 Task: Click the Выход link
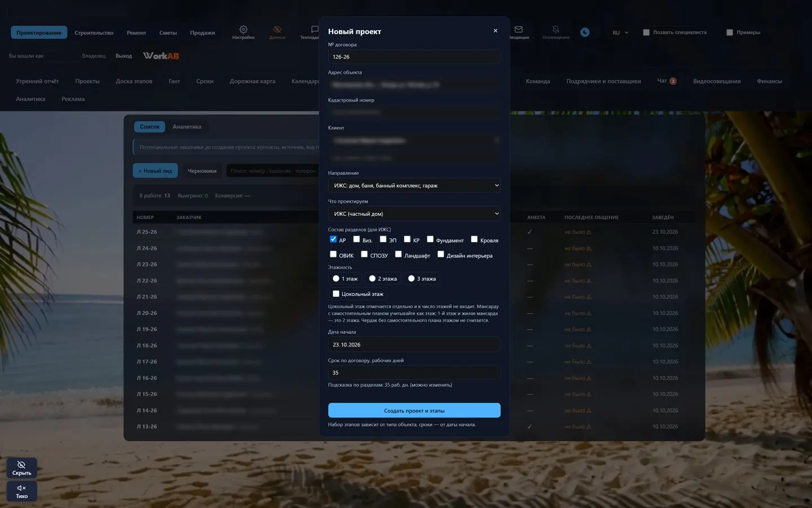(x=123, y=56)
